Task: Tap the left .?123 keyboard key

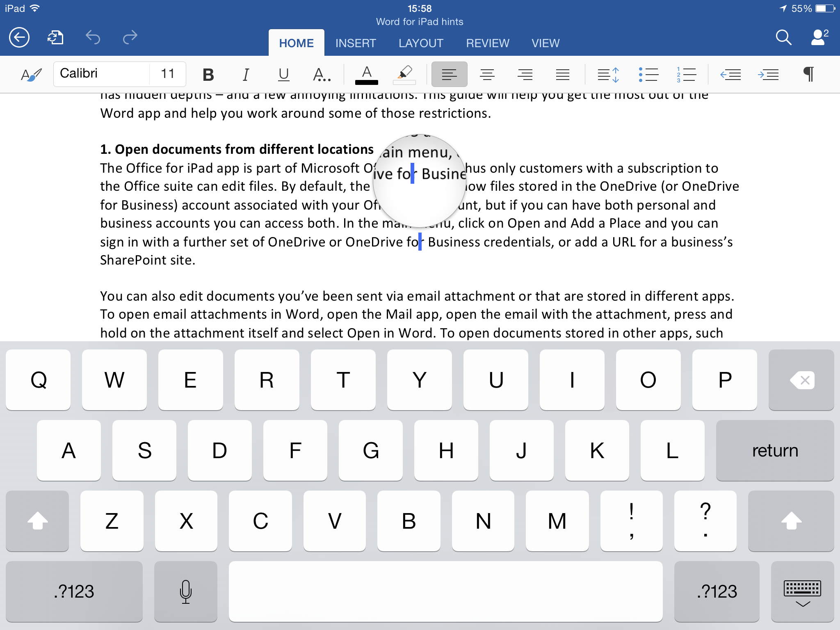Action: [74, 591]
